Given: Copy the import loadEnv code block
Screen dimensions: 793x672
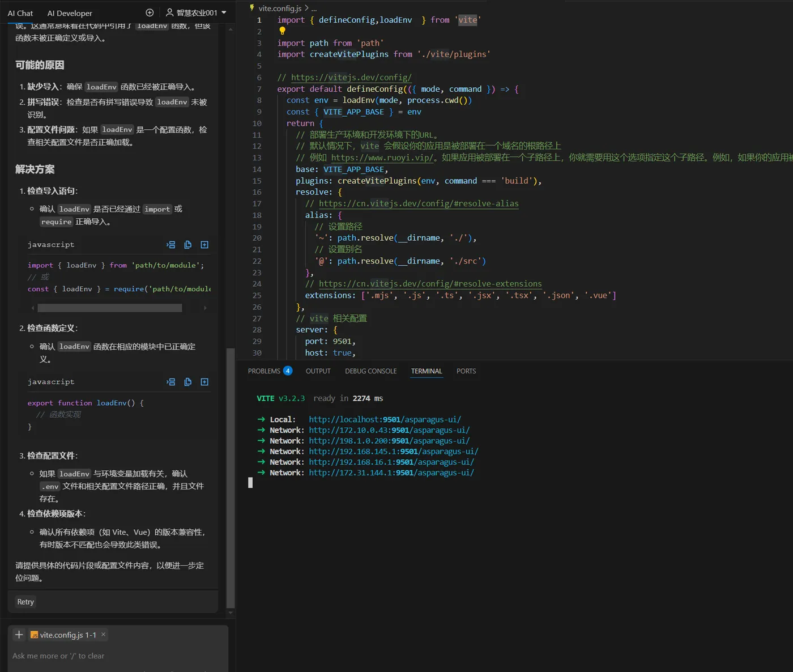Looking at the screenshot, I should click(x=188, y=245).
